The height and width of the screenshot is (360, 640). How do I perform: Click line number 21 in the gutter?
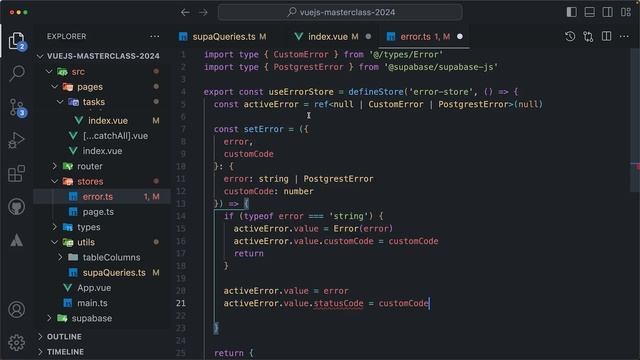click(x=181, y=303)
